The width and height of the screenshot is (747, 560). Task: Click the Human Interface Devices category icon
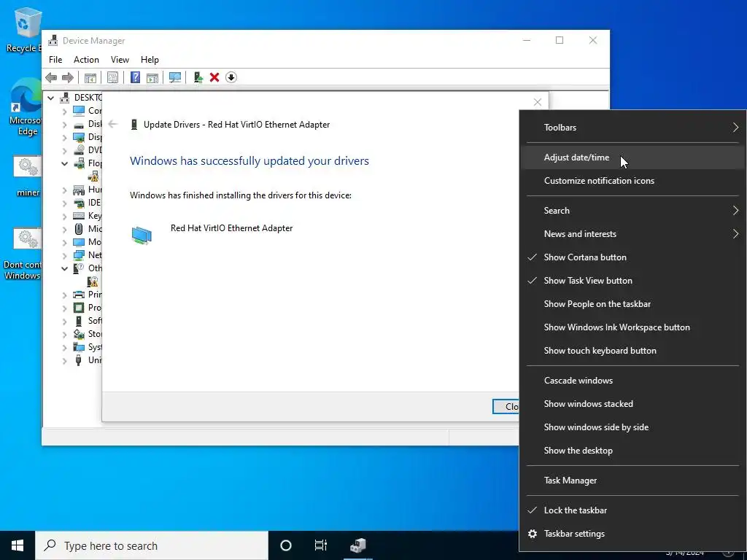[79, 190]
